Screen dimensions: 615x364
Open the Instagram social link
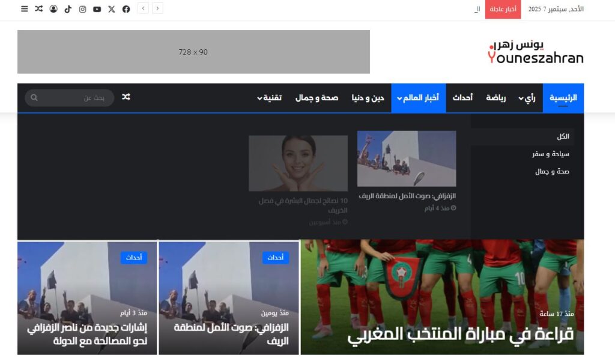pos(82,9)
